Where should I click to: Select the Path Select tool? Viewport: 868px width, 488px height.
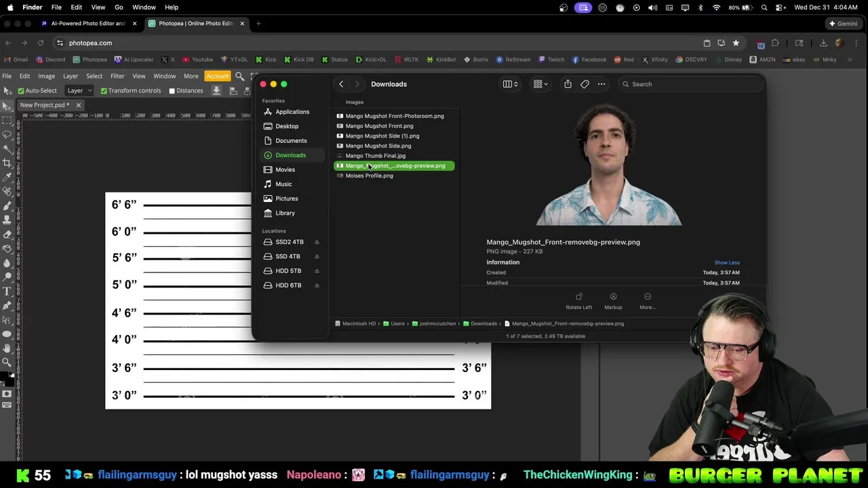[7, 320]
